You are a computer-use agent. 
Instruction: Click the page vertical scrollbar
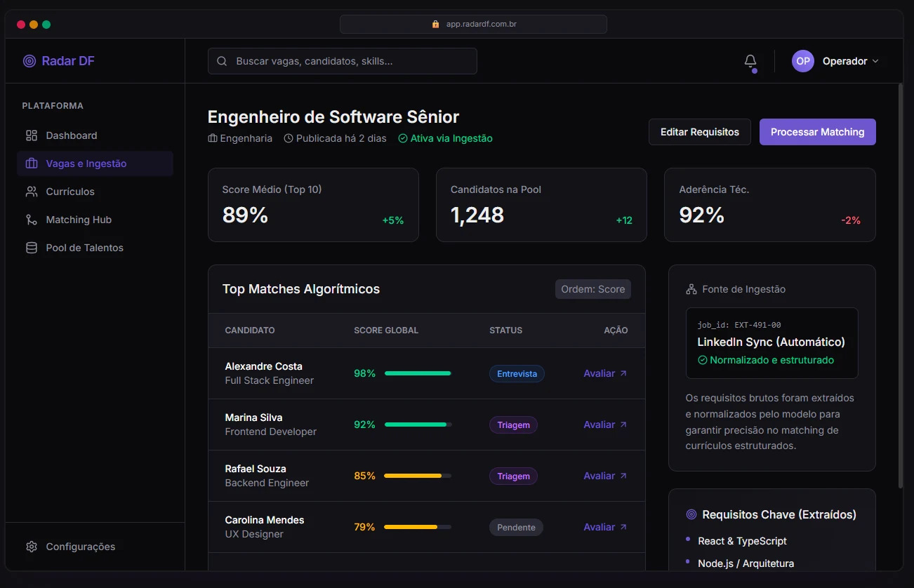(x=901, y=286)
